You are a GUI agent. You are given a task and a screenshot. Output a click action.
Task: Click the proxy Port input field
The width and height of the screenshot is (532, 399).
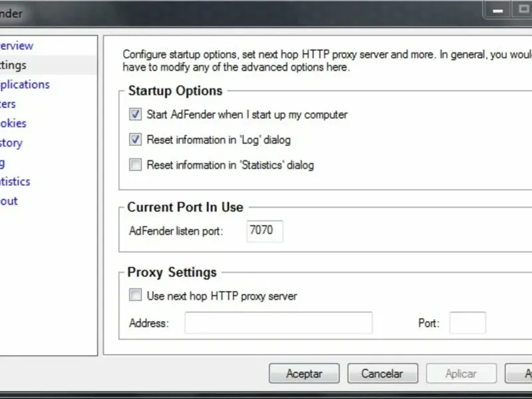(x=467, y=323)
